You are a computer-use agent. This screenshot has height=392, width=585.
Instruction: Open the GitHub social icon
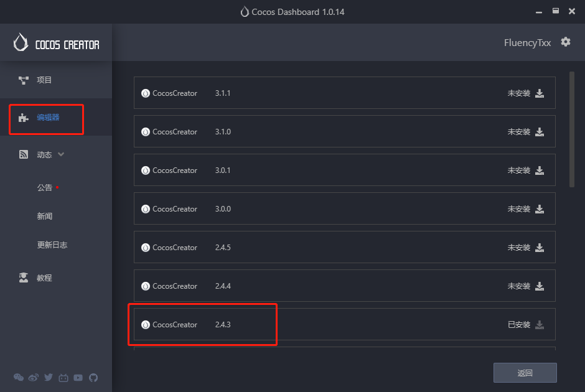click(93, 378)
